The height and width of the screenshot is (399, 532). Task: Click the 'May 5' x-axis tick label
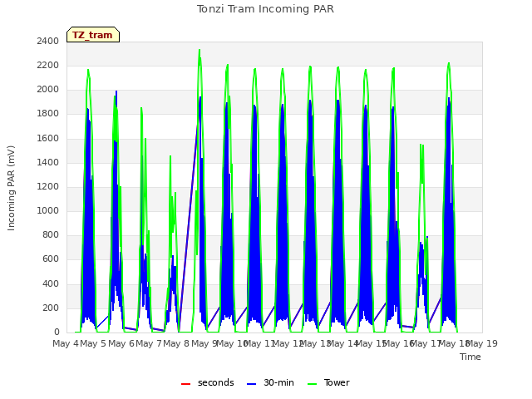[93, 343]
